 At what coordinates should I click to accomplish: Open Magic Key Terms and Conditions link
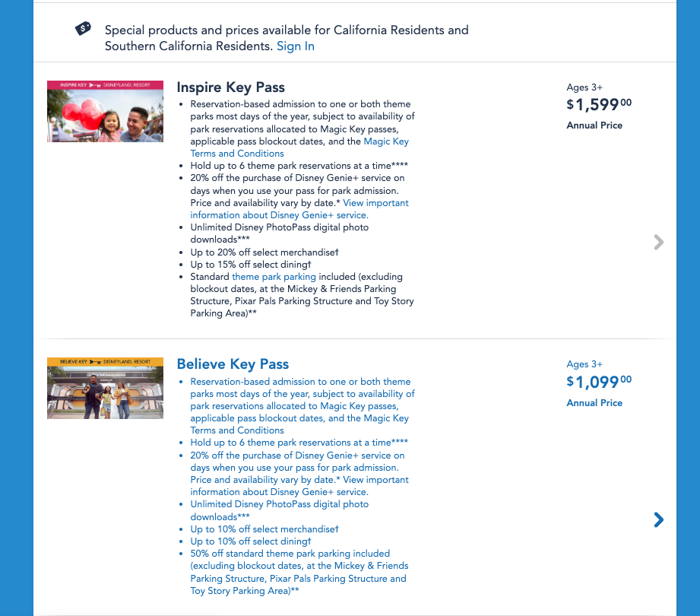tap(299, 148)
